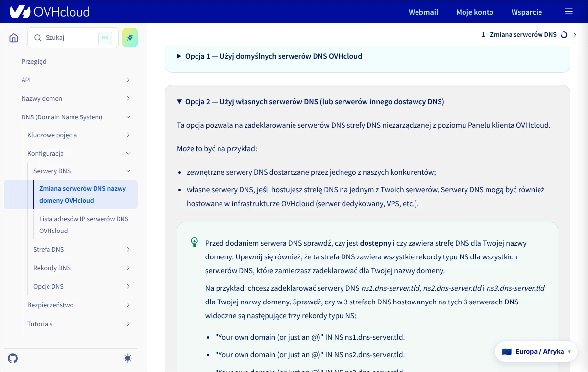The image size is (588, 372).
Task: Expand Nazwy domen sidebar section
Action: [x=76, y=98]
